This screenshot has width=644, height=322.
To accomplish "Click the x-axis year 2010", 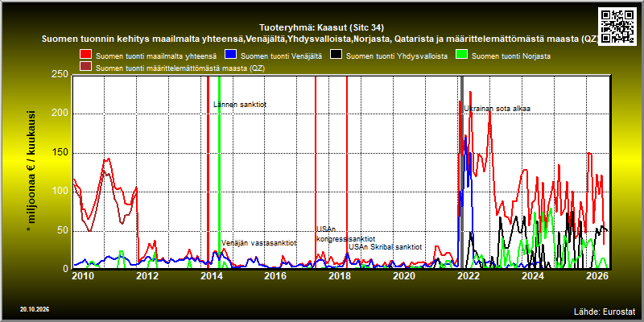I will (83, 275).
